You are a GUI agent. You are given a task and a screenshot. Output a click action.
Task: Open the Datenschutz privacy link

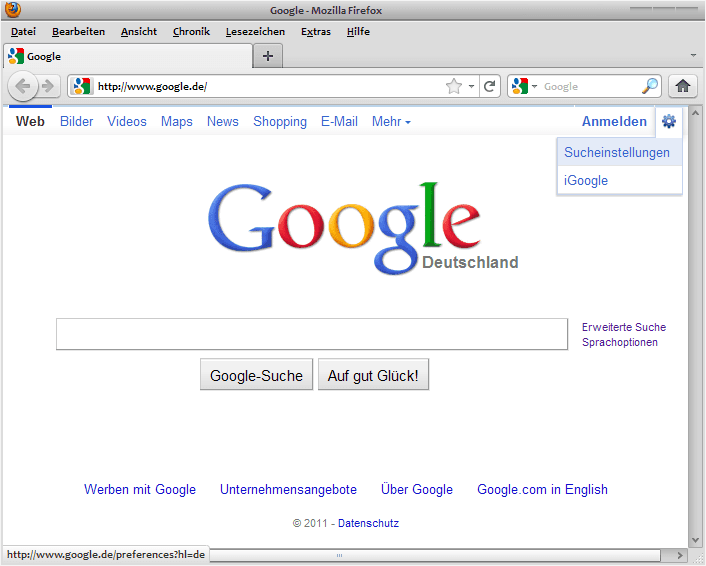click(x=368, y=523)
